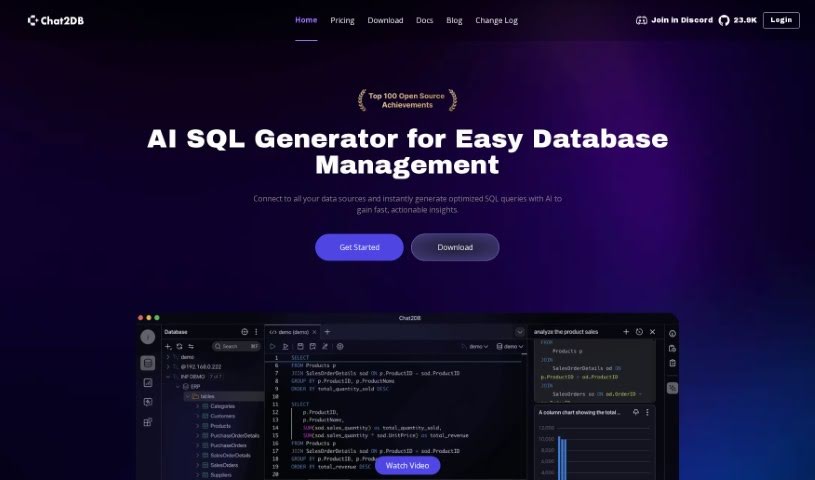Open the Blog nav item

[454, 20]
